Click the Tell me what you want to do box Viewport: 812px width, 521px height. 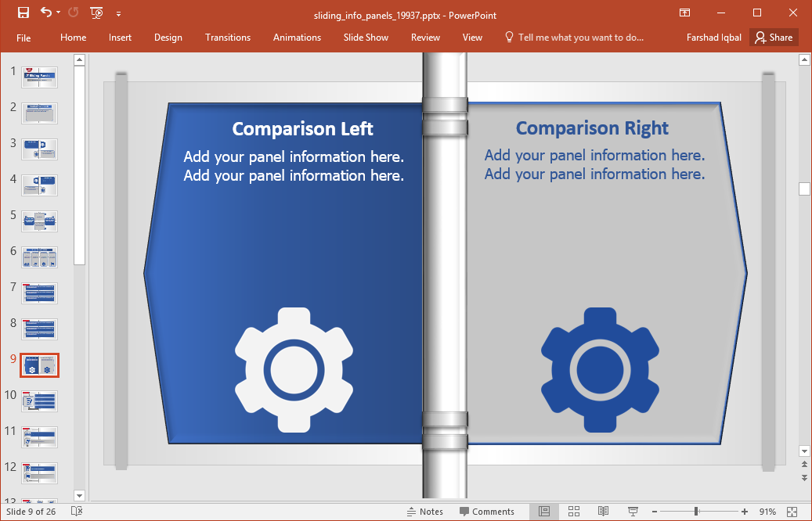coord(581,37)
